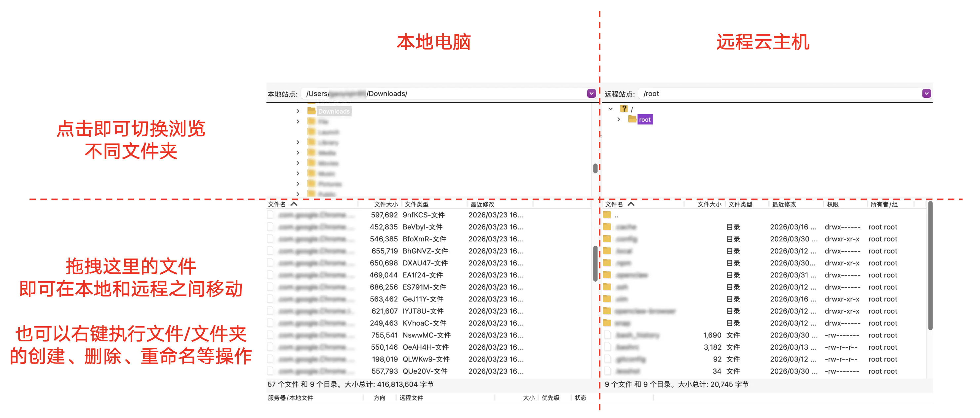The width and height of the screenshot is (980, 418).
Task: Open the 远程站点 path history dropdown
Action: click(926, 93)
